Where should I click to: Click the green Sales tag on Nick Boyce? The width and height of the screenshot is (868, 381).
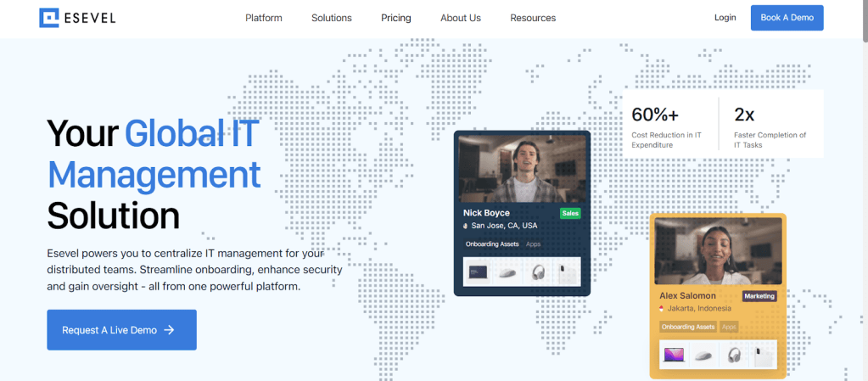click(x=569, y=213)
